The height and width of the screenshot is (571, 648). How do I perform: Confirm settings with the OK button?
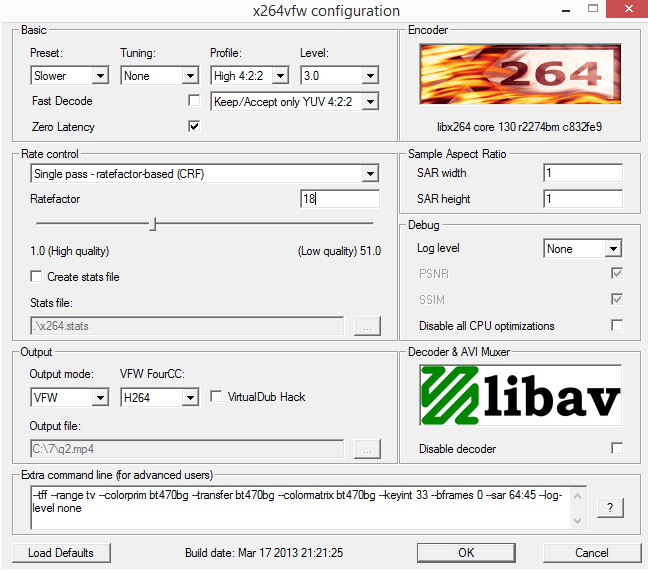(x=466, y=553)
